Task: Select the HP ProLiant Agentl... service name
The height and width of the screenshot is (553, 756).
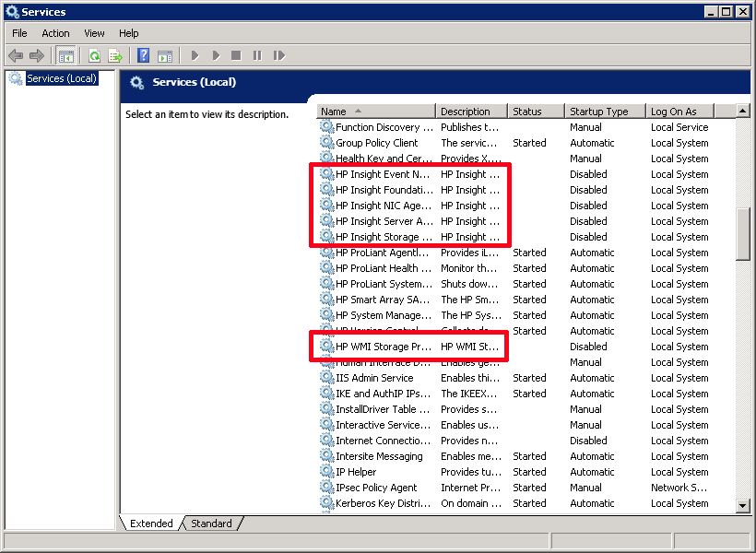Action: (382, 253)
